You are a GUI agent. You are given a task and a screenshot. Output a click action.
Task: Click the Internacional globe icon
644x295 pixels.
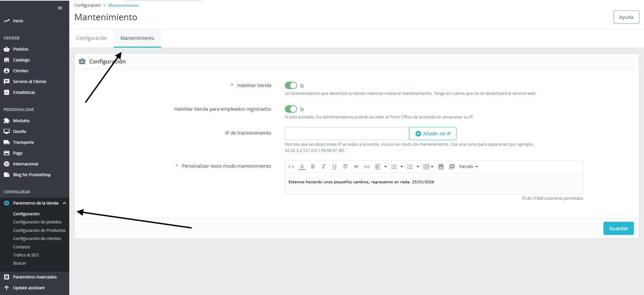click(x=6, y=164)
